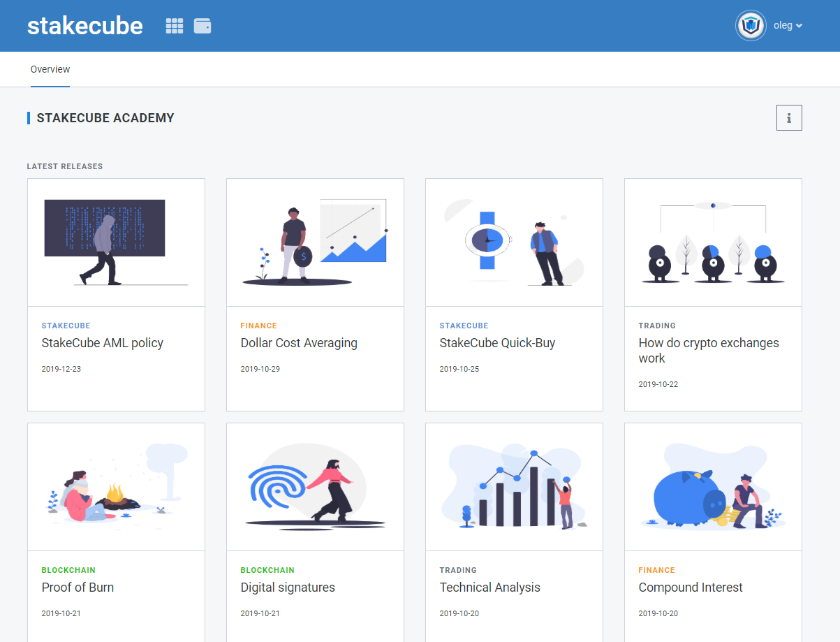Click the STAKECUBE ACADEMY heading
Screen dimensions: 840x642
click(x=105, y=118)
